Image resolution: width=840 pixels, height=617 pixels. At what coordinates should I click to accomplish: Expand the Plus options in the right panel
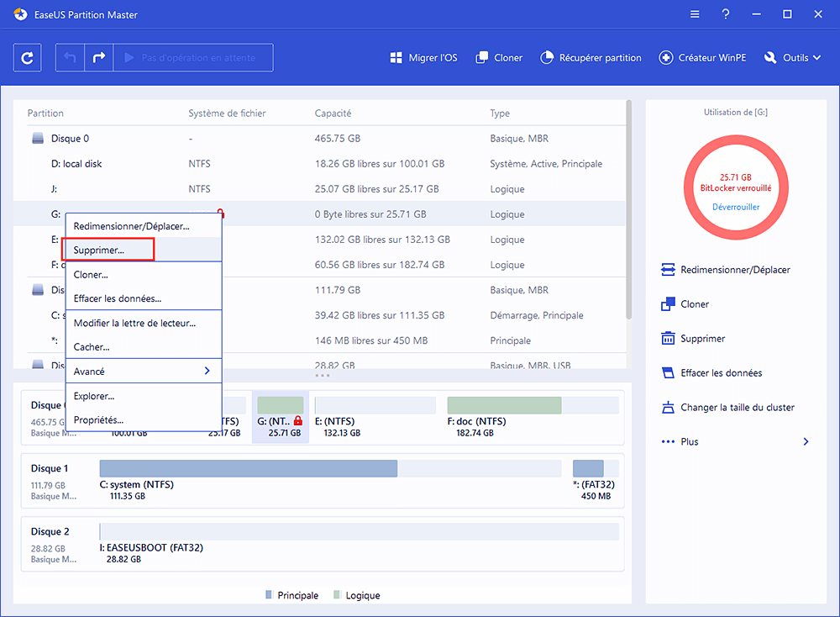click(736, 441)
